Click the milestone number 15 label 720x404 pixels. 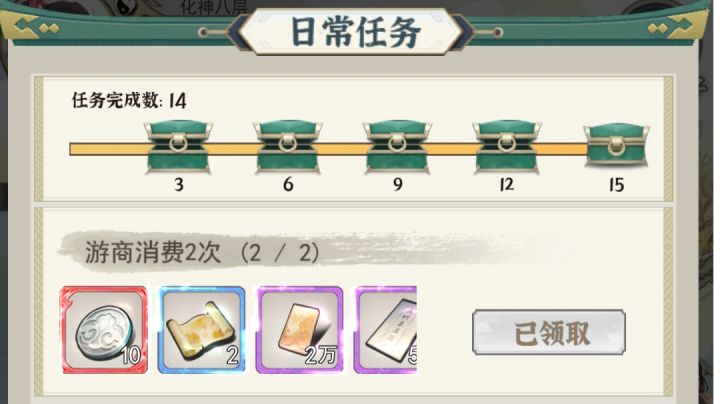coord(616,185)
